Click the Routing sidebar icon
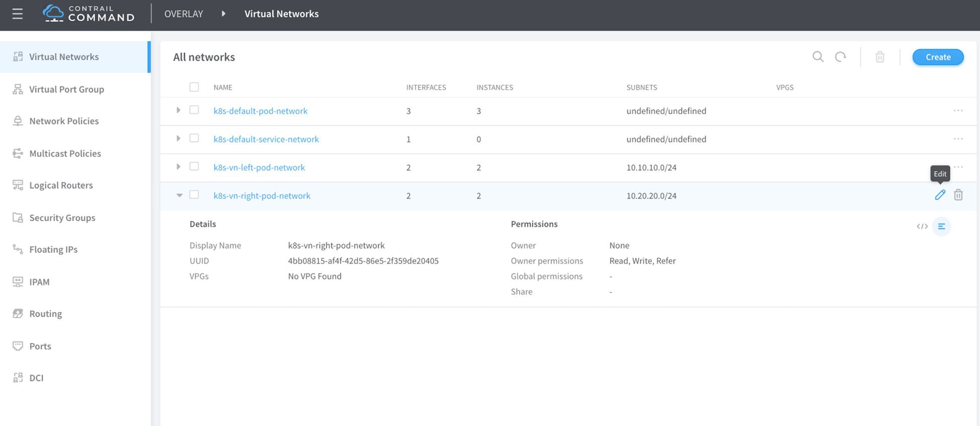The image size is (980, 426). tap(18, 313)
